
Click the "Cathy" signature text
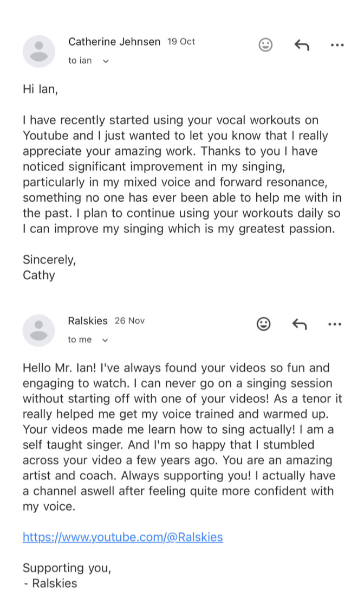[39, 275]
